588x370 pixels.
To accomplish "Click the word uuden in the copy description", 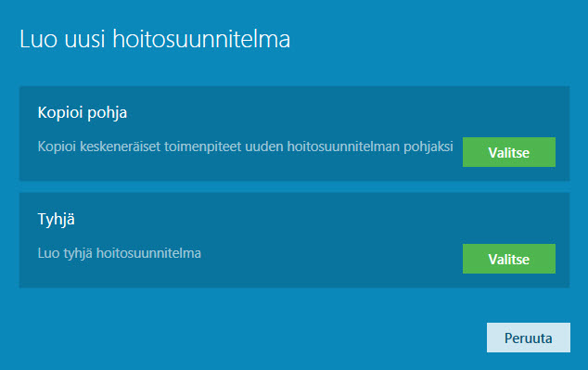I will (264, 147).
